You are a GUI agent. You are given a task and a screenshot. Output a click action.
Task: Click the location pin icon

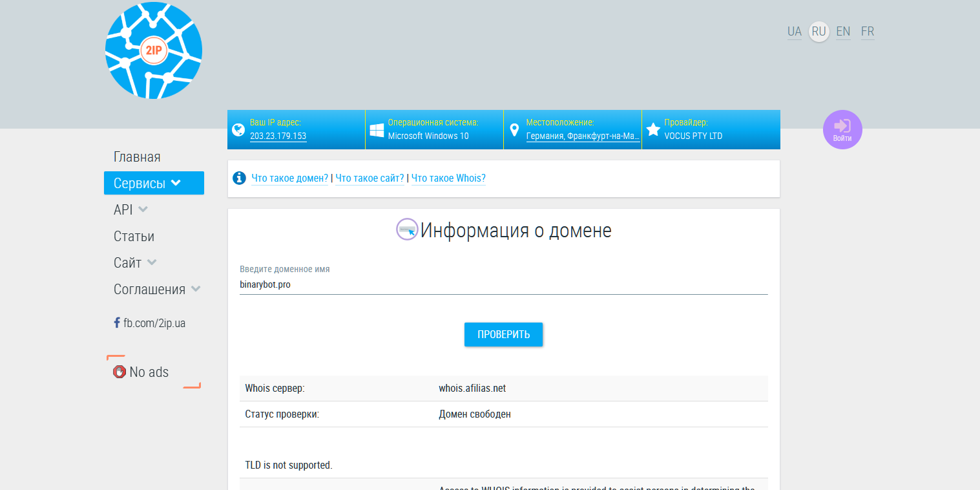coord(514,130)
